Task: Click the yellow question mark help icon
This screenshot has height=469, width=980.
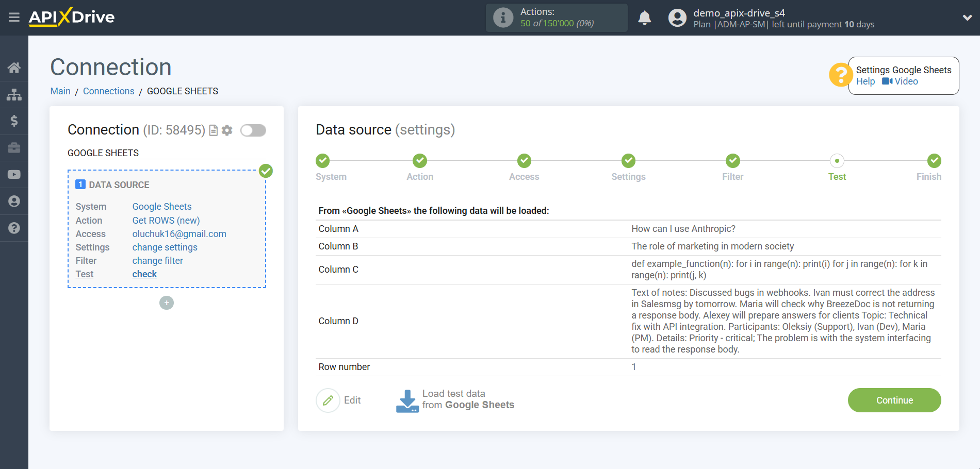Action: (840, 75)
